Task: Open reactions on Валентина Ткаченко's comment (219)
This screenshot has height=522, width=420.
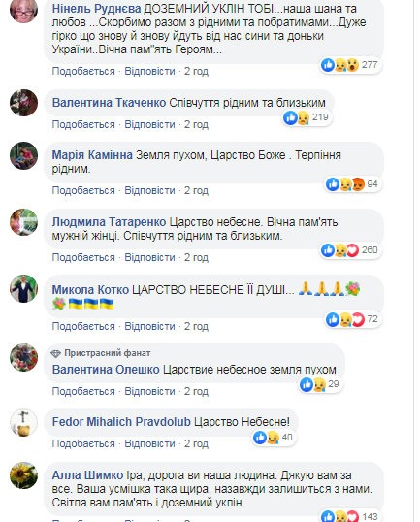Action: point(307,117)
